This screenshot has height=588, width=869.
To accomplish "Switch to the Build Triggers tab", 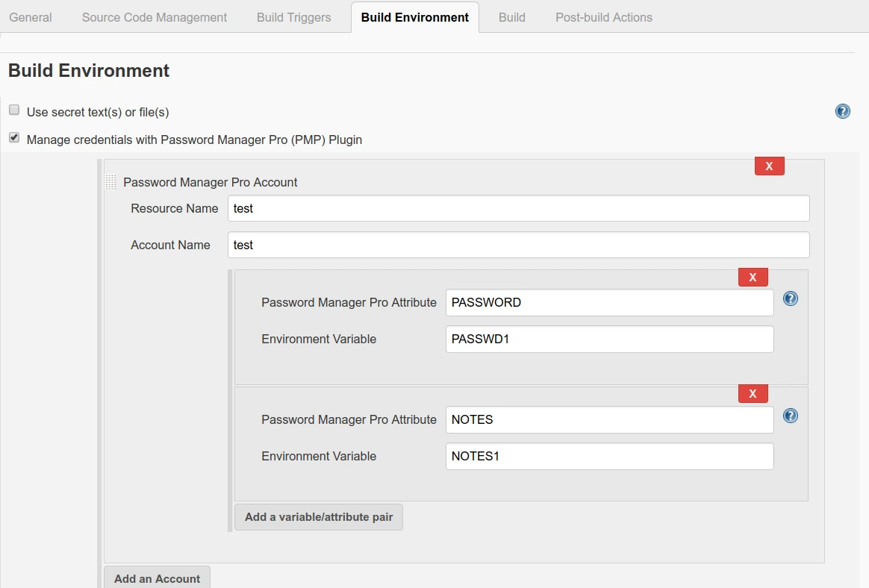I will tap(293, 16).
